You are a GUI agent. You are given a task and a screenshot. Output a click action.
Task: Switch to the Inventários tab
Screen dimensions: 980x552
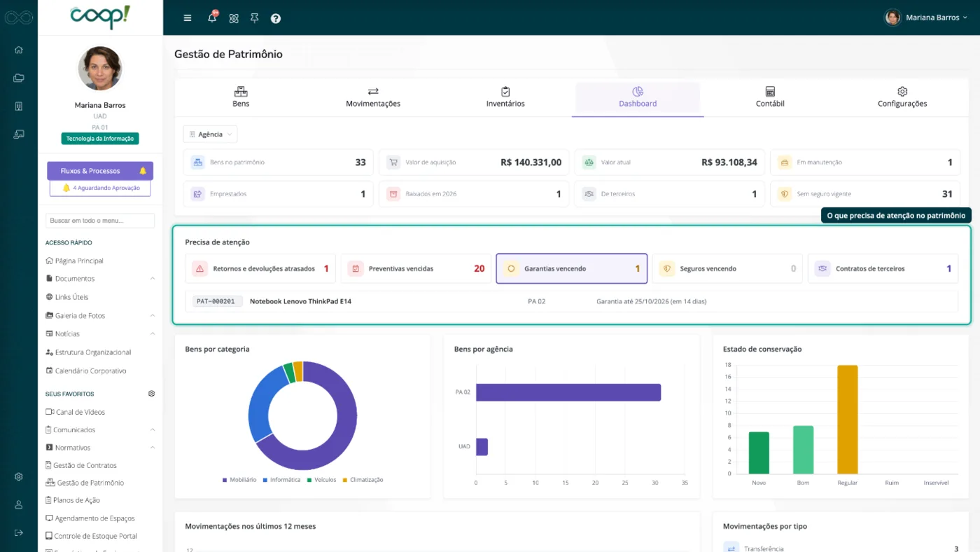[x=505, y=98]
